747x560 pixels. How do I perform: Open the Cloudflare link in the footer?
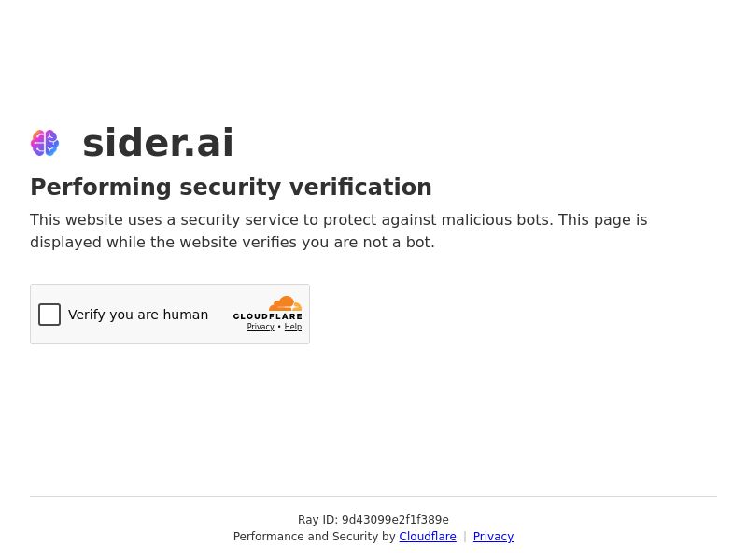[428, 536]
